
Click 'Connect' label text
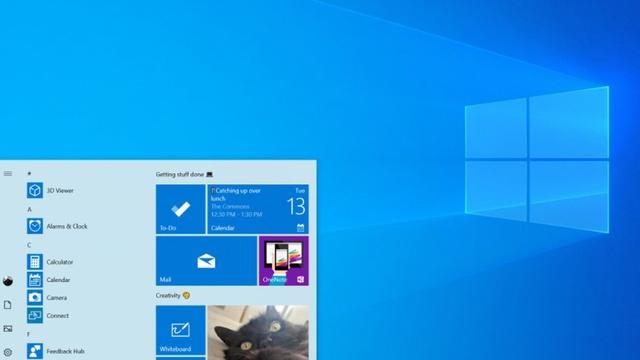58,316
